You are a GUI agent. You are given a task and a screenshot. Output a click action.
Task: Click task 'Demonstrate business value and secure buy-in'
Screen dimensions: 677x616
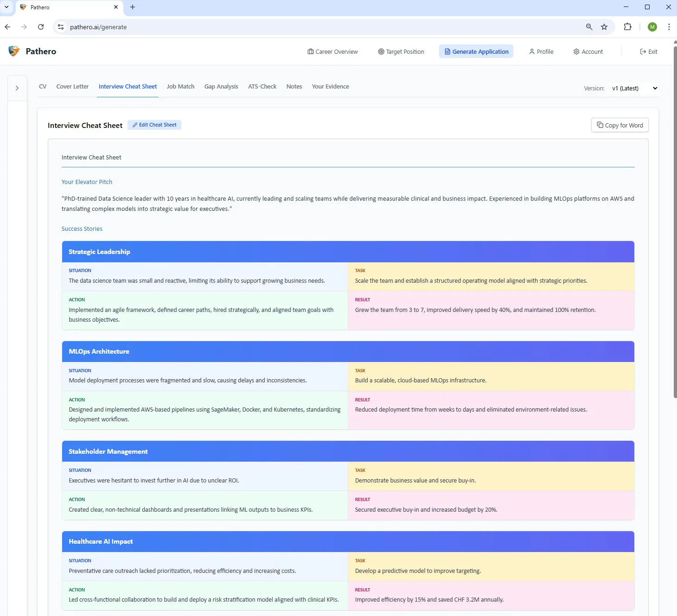(x=415, y=481)
